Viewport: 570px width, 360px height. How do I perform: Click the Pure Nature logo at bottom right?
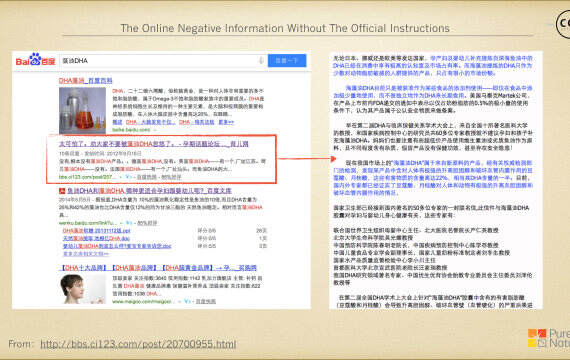(x=549, y=338)
